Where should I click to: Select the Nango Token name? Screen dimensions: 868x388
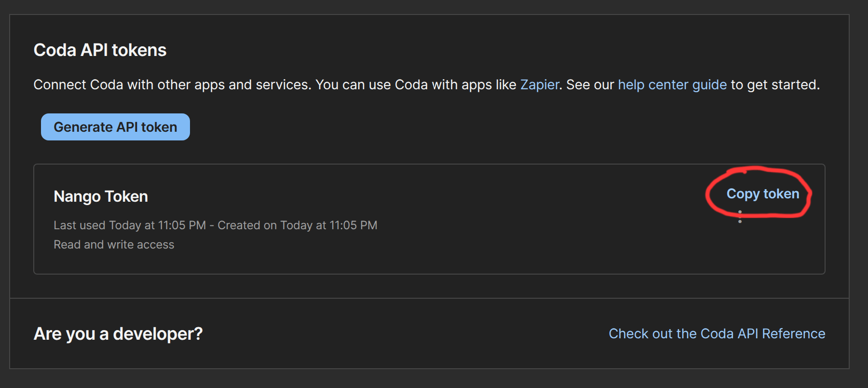101,196
